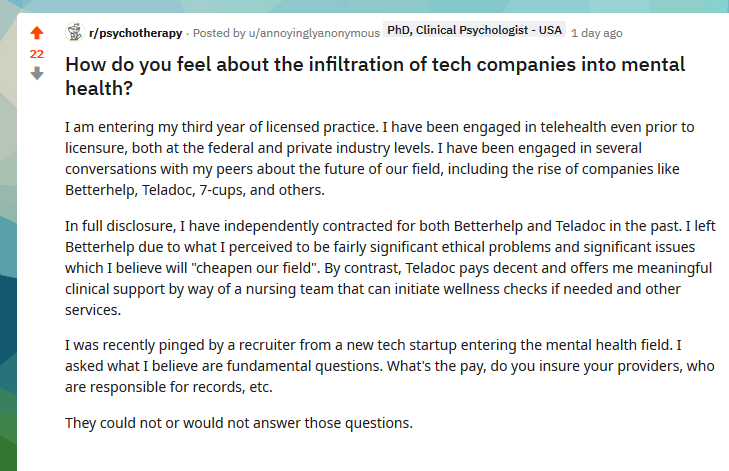The image size is (729, 471).
Task: Upvote the post about tech companies
Action: click(x=37, y=33)
